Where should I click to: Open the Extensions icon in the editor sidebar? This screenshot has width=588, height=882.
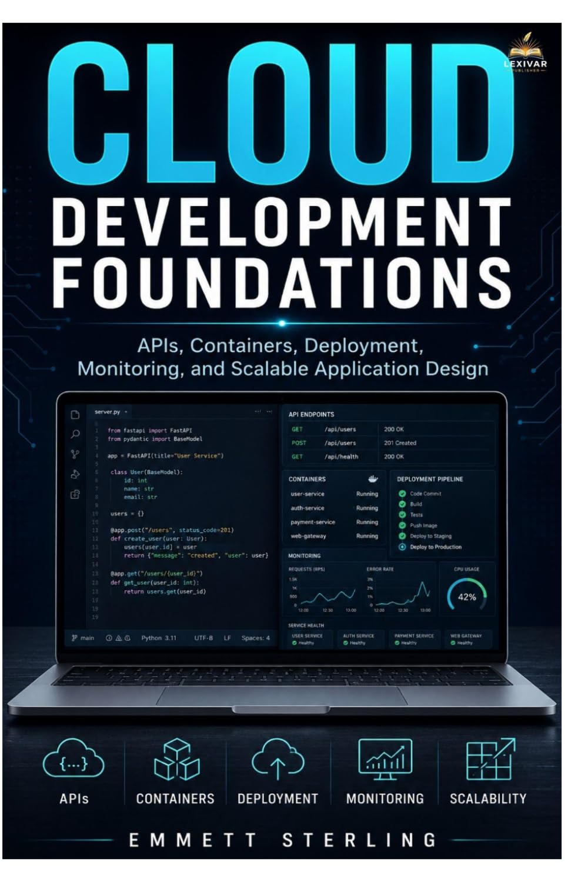(75, 494)
